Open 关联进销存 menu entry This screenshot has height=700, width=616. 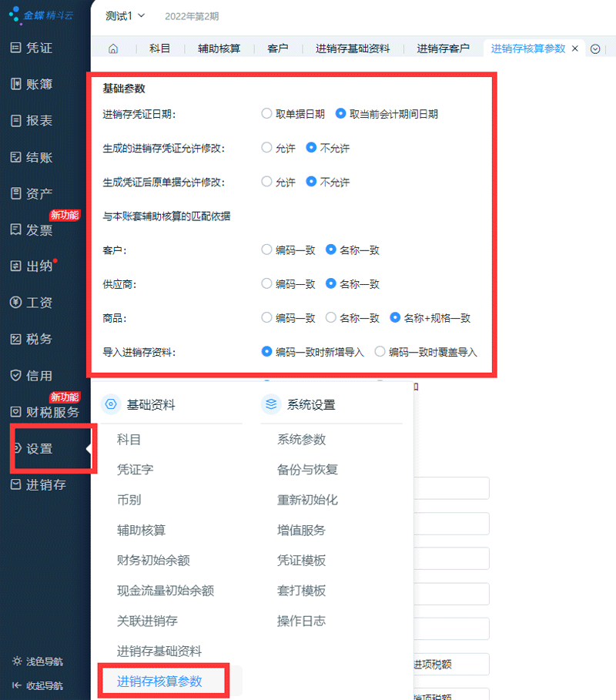pos(147,621)
